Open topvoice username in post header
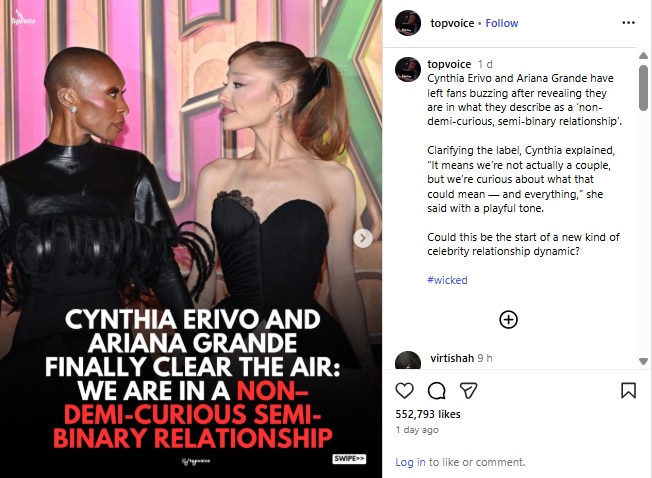This screenshot has height=478, width=652. click(x=452, y=23)
